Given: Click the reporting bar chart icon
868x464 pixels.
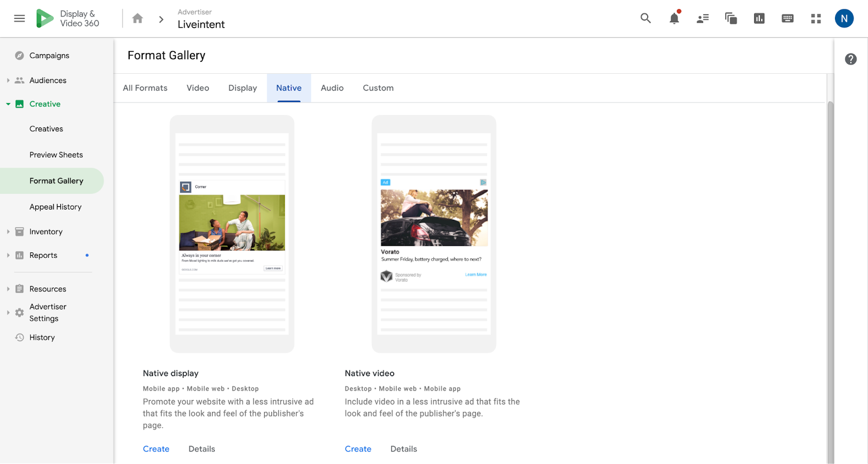Looking at the screenshot, I should [759, 18].
